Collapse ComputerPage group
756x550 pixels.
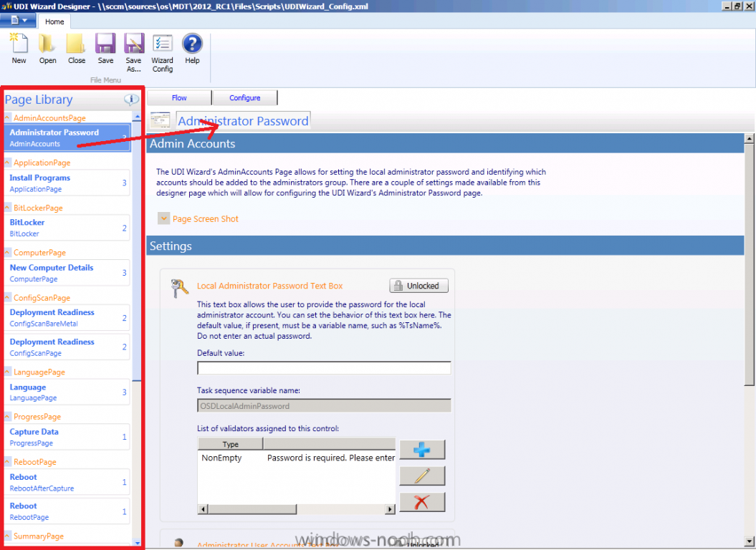(7, 253)
